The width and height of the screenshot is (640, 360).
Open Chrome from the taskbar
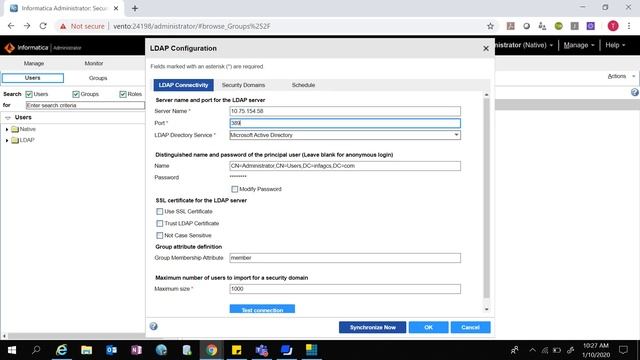pos(211,350)
